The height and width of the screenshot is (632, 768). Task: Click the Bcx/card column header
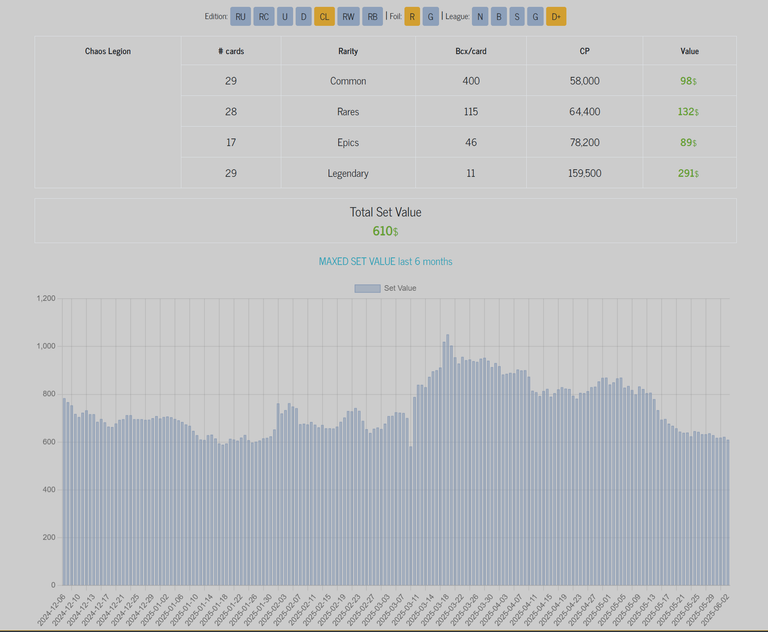pyautogui.click(x=471, y=51)
